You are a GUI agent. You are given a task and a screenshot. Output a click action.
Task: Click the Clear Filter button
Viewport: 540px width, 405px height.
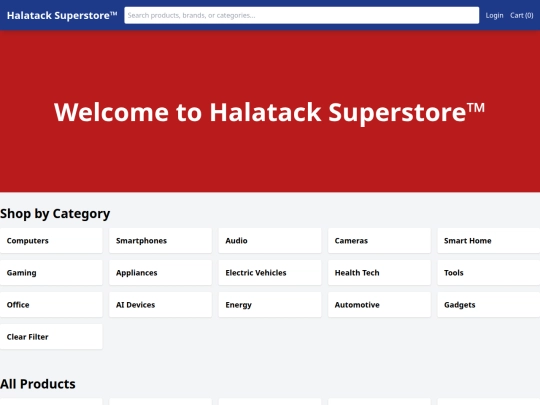point(51,336)
